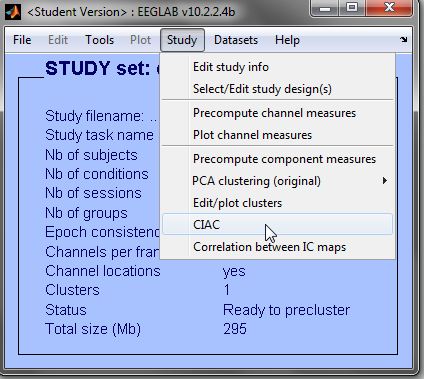
Task: Collapse the open Study menu
Action: coord(182,40)
